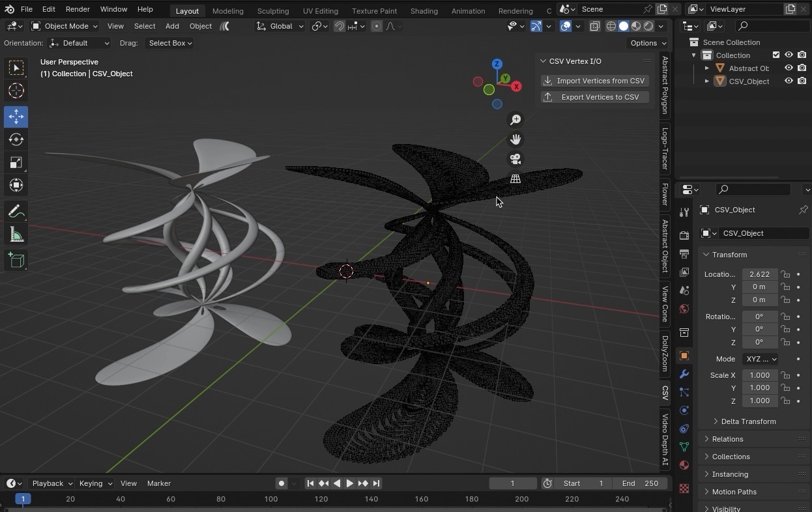This screenshot has height=512, width=812.
Task: Hide Abstract Object in the viewport
Action: click(x=789, y=68)
